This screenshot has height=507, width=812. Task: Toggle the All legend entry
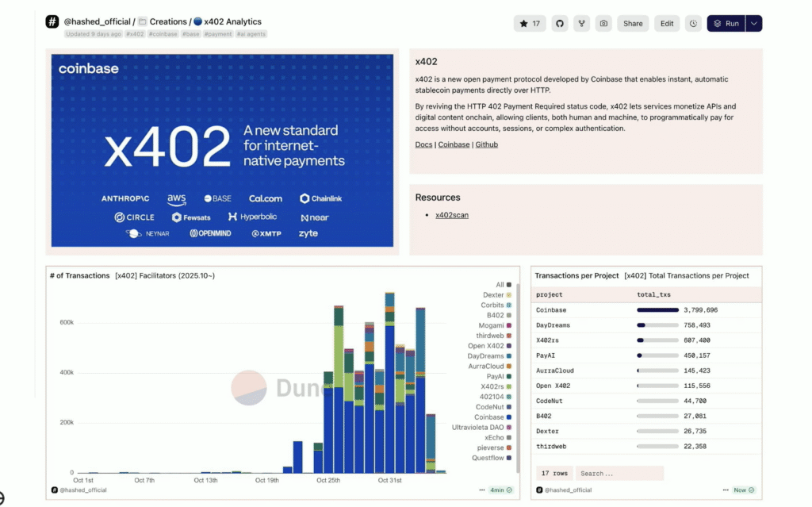pos(500,285)
